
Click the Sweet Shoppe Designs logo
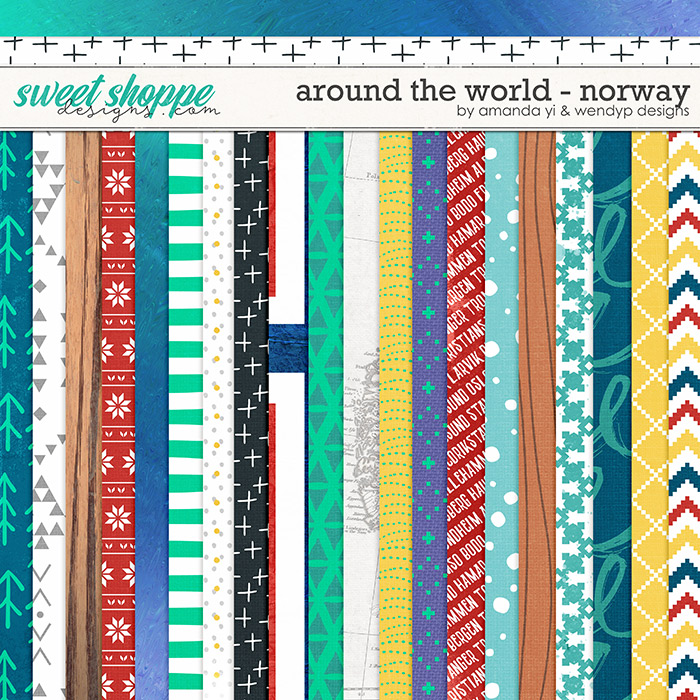point(116,98)
